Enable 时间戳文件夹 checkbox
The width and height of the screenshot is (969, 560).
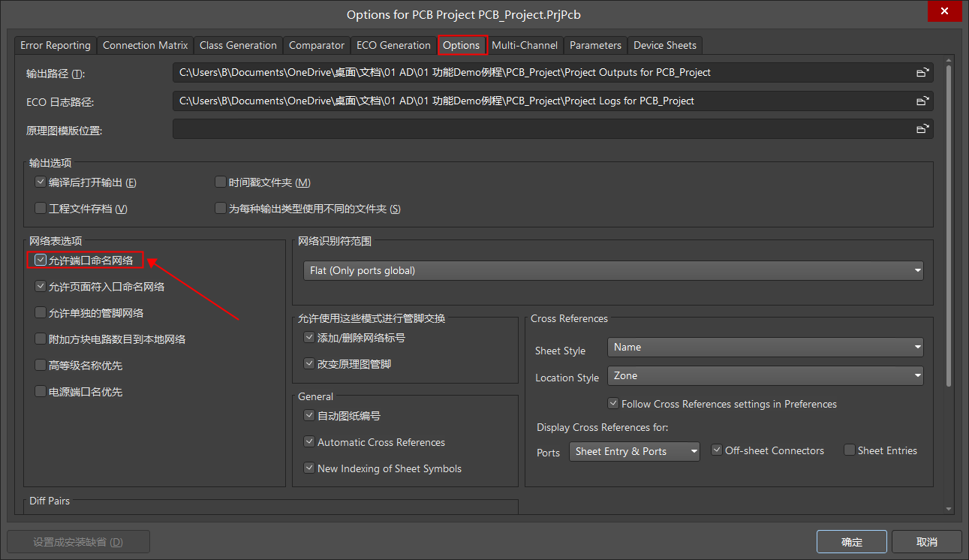coord(221,182)
